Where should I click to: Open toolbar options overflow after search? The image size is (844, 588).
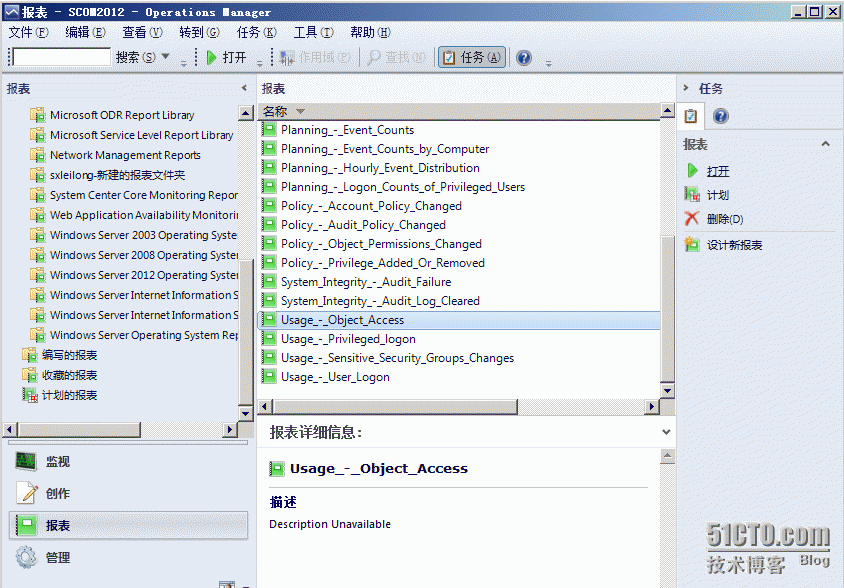(x=184, y=63)
